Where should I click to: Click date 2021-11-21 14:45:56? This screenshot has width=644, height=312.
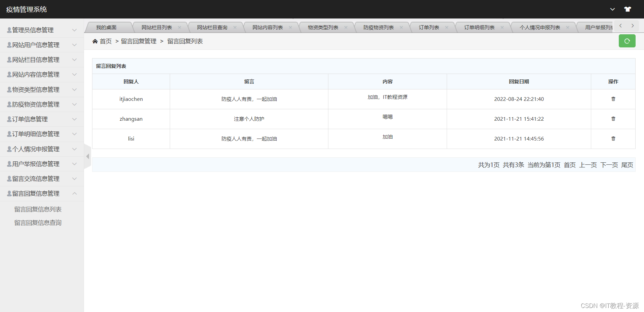[x=519, y=139]
